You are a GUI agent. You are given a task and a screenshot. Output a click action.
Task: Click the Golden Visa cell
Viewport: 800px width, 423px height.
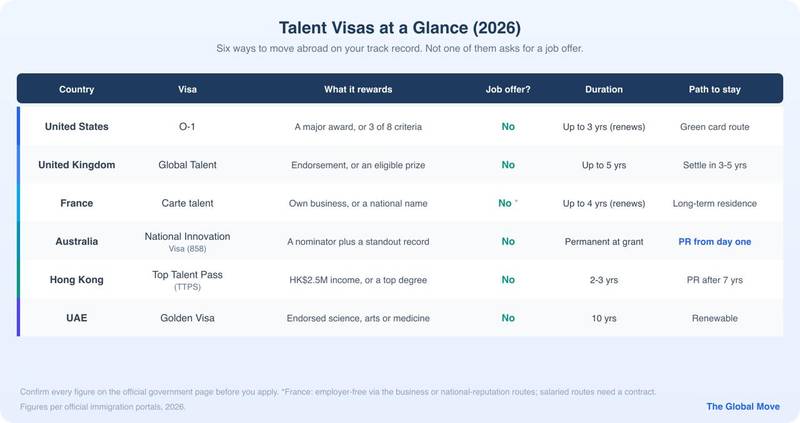point(187,318)
